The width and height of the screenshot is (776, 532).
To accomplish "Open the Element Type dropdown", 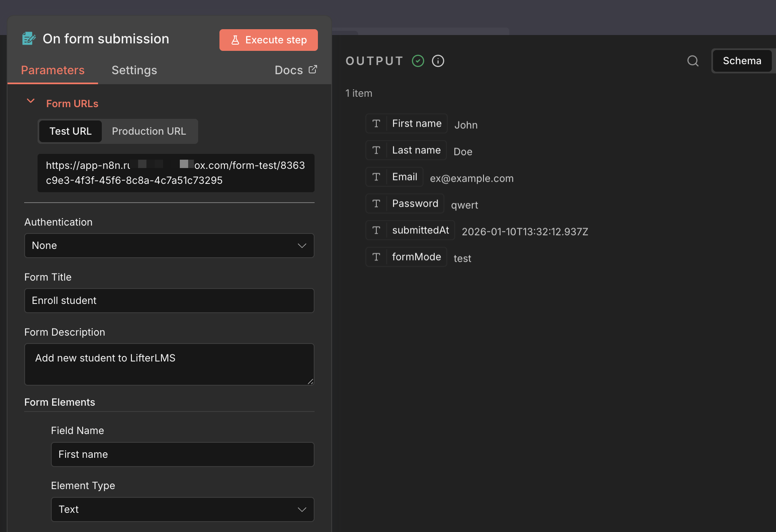I will 182,509.
